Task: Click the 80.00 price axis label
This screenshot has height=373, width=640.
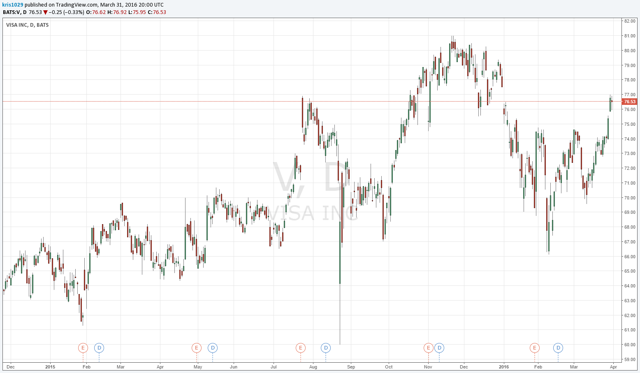Action: tap(630, 51)
